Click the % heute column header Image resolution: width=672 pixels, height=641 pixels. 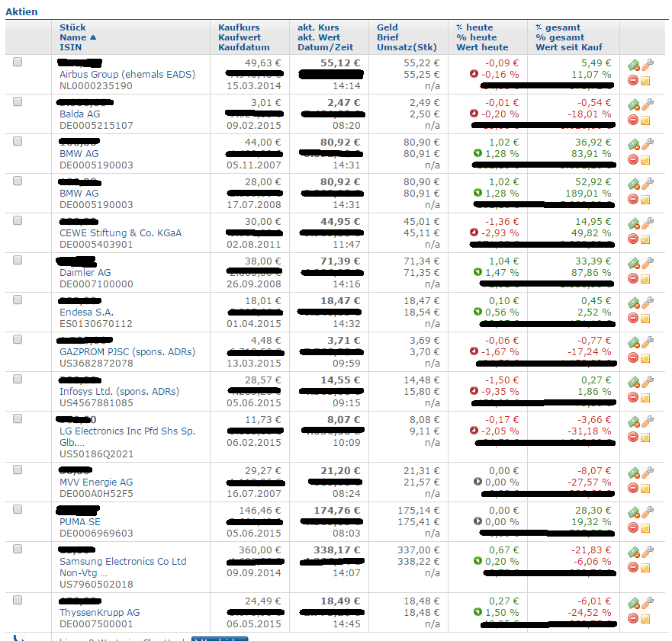476,37
